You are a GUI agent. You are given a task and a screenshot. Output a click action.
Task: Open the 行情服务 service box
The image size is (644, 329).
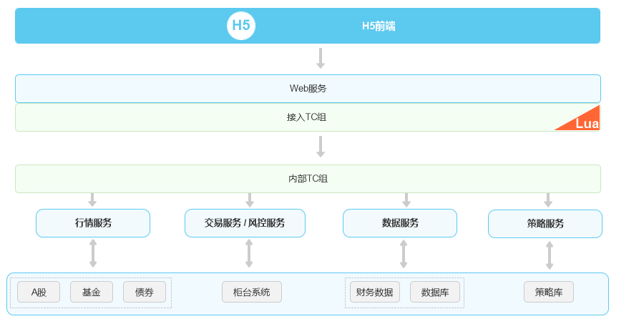click(x=93, y=223)
